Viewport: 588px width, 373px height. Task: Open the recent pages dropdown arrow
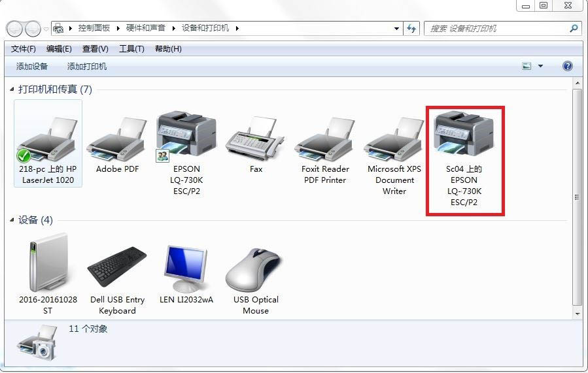[x=46, y=29]
